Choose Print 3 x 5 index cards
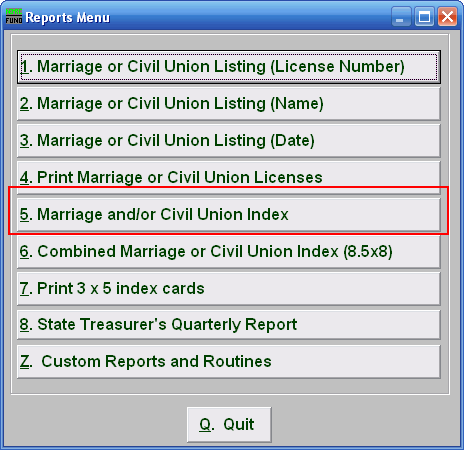 click(229, 288)
